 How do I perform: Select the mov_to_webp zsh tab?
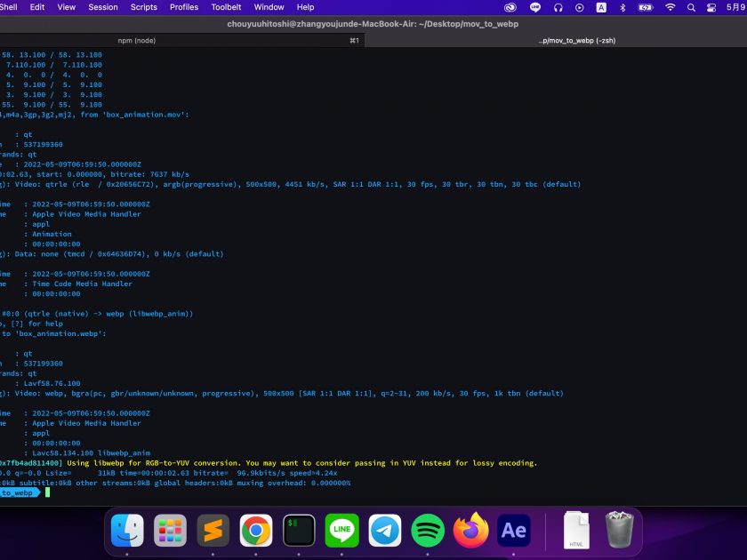point(578,41)
